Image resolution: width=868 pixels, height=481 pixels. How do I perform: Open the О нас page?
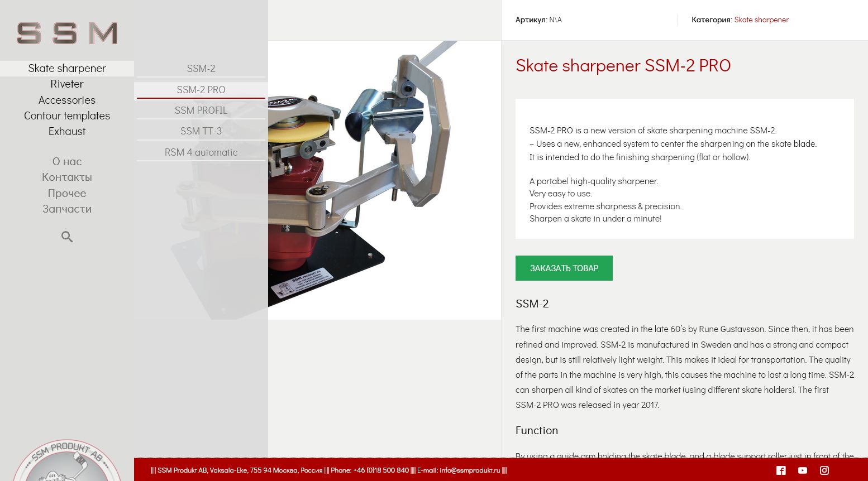pos(67,161)
